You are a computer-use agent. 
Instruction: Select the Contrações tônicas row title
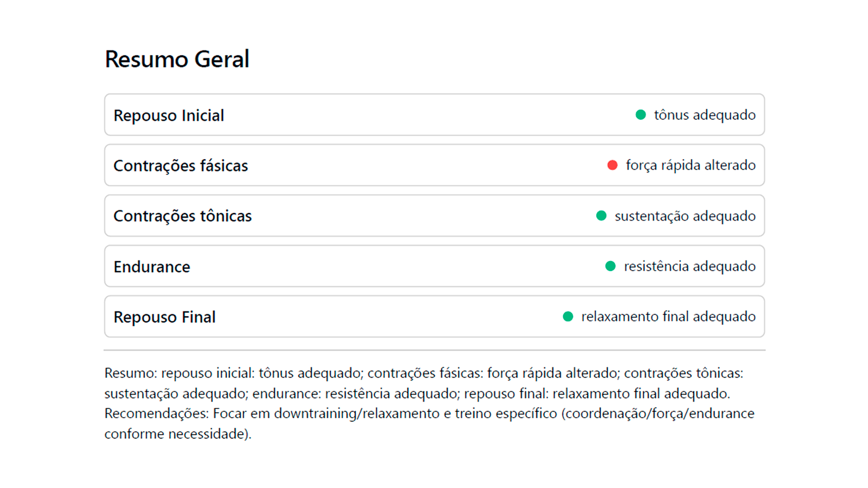182,216
